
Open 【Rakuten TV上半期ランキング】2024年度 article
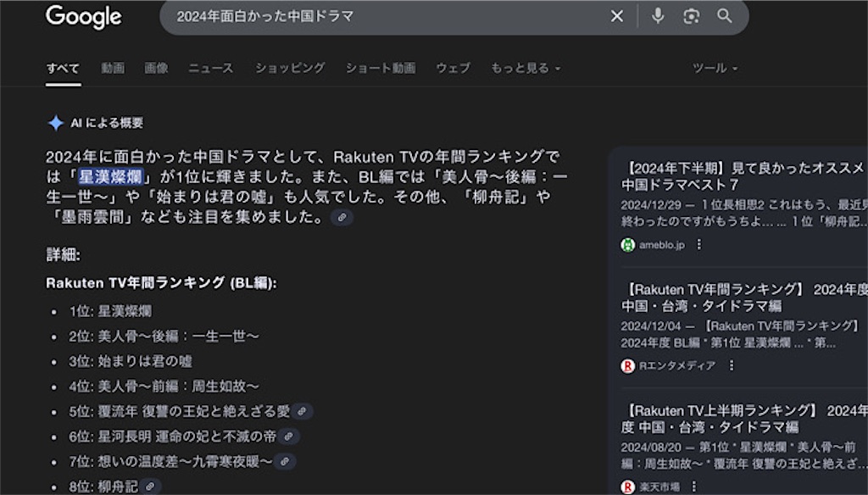pos(743,419)
